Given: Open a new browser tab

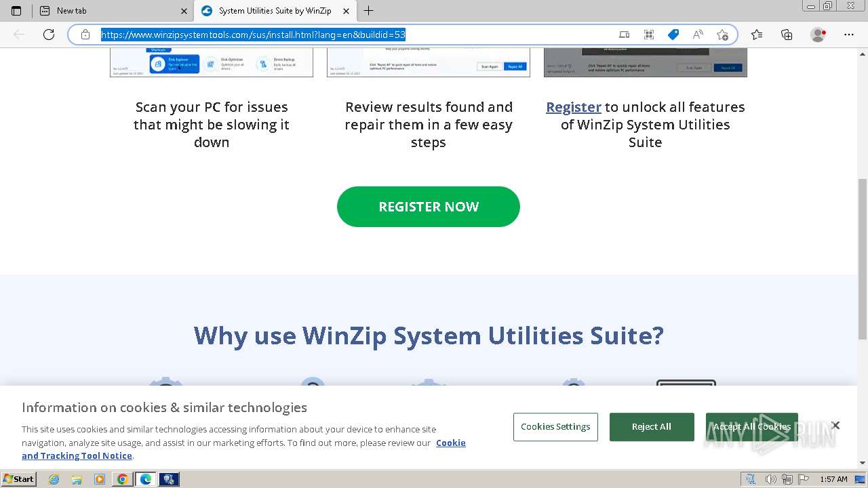Looking at the screenshot, I should [x=369, y=11].
